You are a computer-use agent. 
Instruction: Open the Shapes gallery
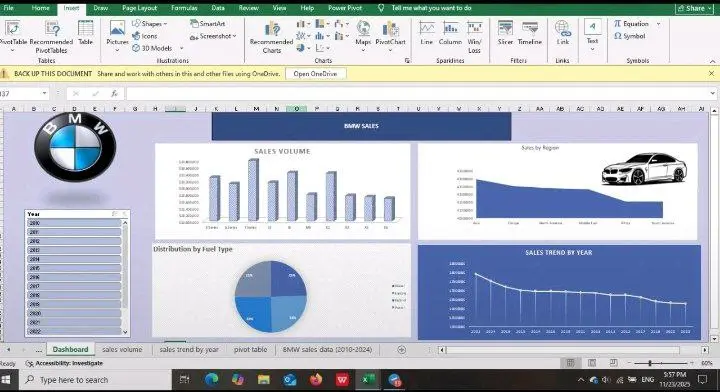coord(150,23)
